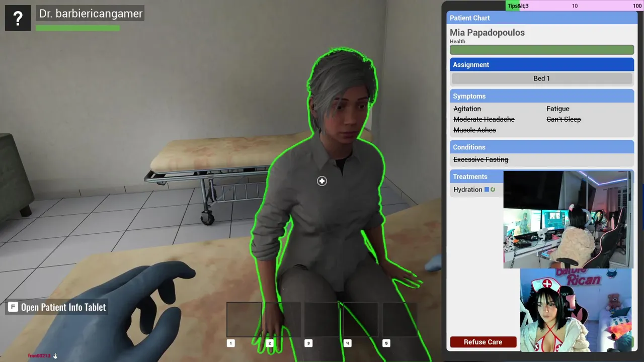This screenshot has width=644, height=362.
Task: Click the Dr. barbiericangamer name label
Action: tap(90, 14)
